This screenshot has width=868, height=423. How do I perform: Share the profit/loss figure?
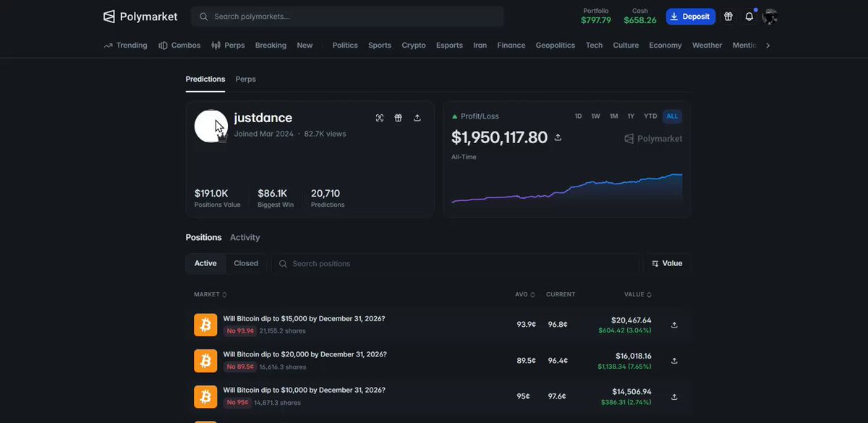pyautogui.click(x=558, y=137)
